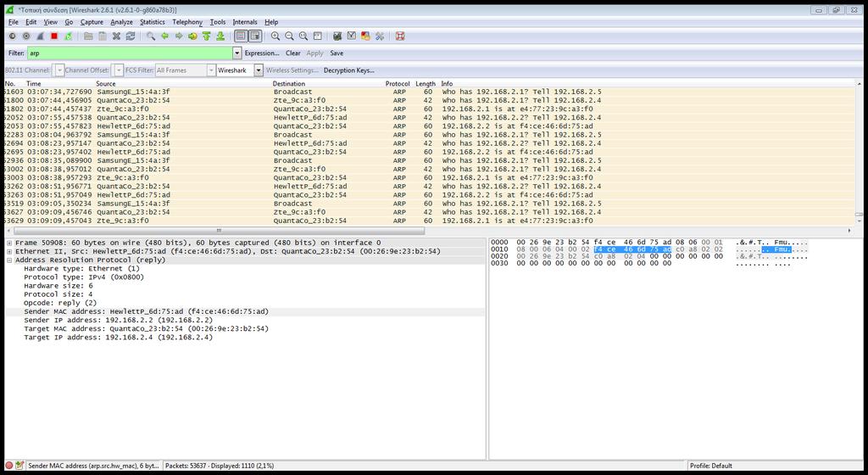Reload the capture file icon
This screenshot has height=475, width=868.
pyautogui.click(x=131, y=36)
